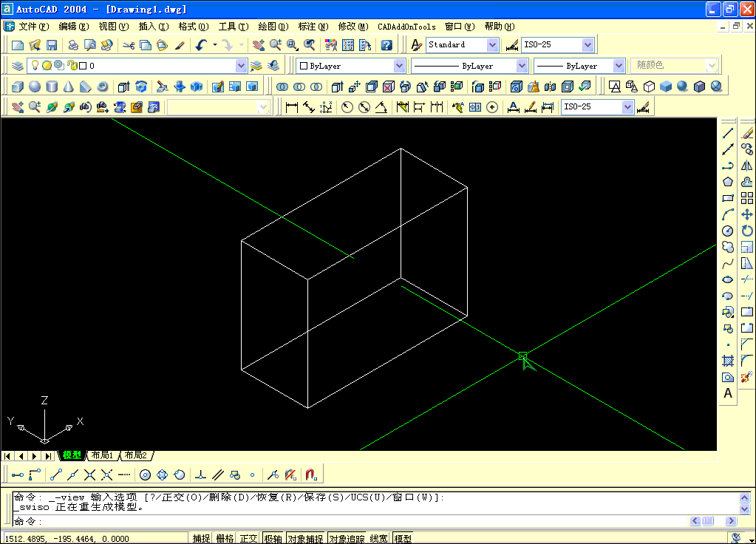
Task: Open the 文件(F) menu
Action: tap(34, 27)
